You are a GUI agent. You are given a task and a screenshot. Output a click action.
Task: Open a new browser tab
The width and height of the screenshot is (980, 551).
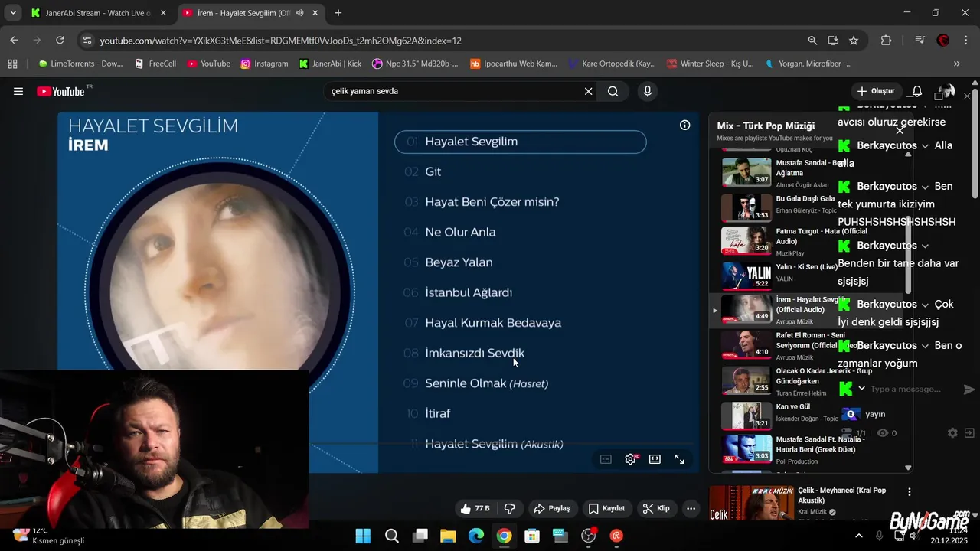pos(338,13)
